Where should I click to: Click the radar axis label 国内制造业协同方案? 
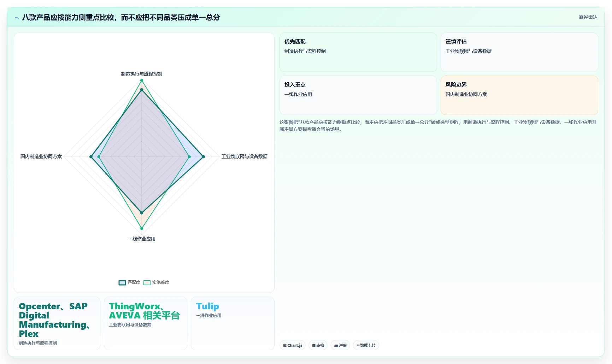pyautogui.click(x=41, y=156)
